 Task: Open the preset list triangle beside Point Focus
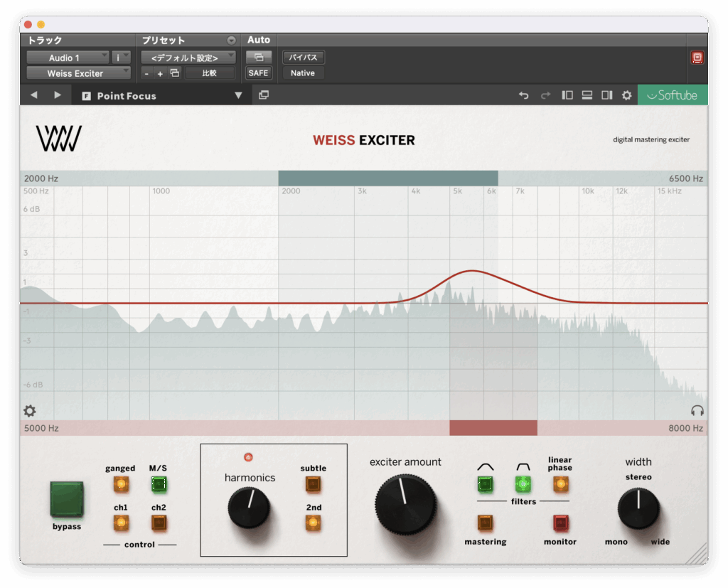tap(238, 95)
